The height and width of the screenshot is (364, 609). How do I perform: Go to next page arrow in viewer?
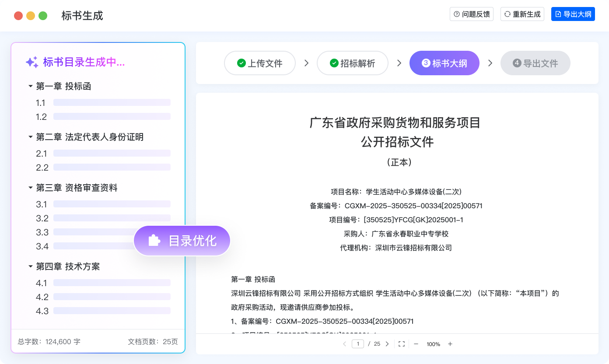pyautogui.click(x=387, y=344)
